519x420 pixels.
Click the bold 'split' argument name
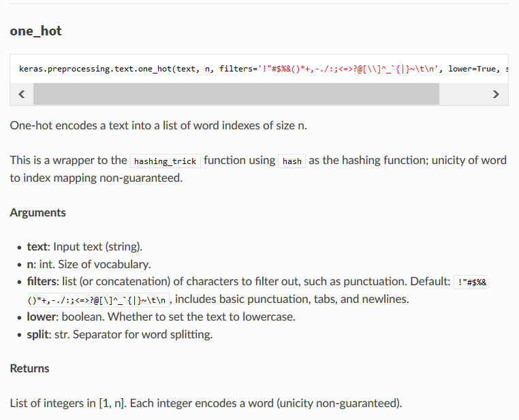pos(37,334)
